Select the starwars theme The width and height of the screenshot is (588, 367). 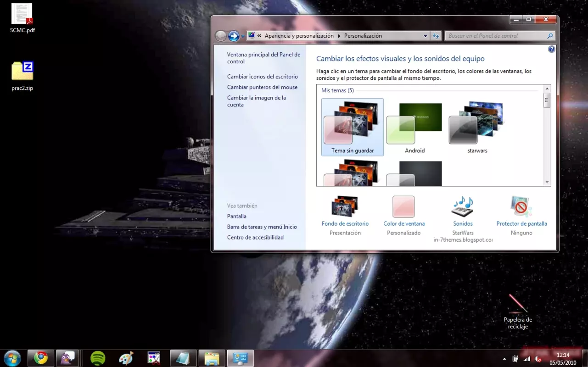pos(477,127)
